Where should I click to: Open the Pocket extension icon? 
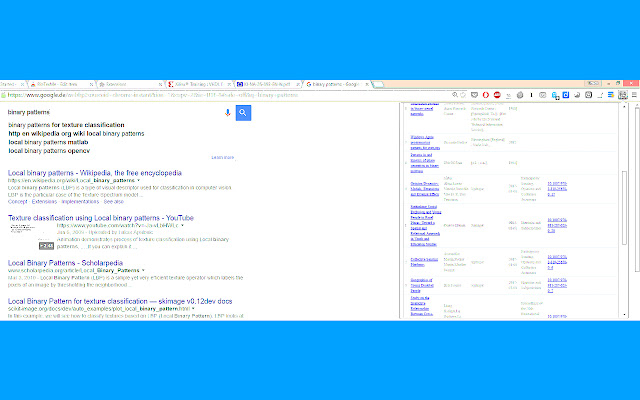tap(474, 95)
